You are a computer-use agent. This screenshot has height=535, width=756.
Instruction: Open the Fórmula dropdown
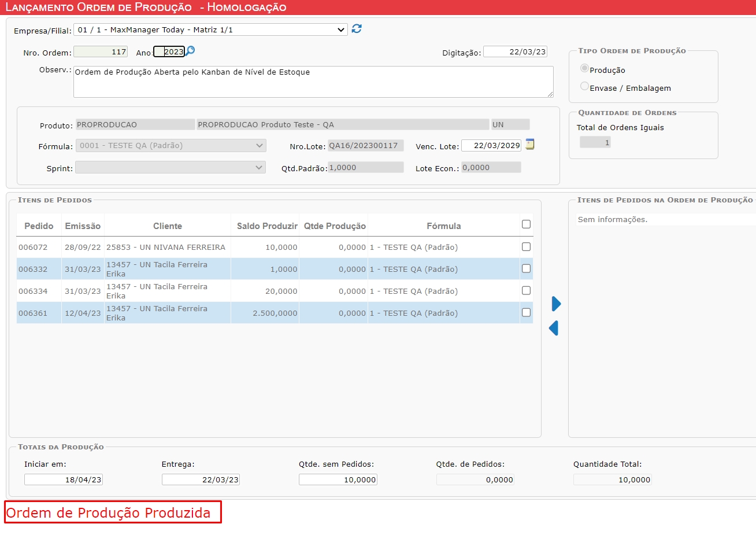coord(171,146)
